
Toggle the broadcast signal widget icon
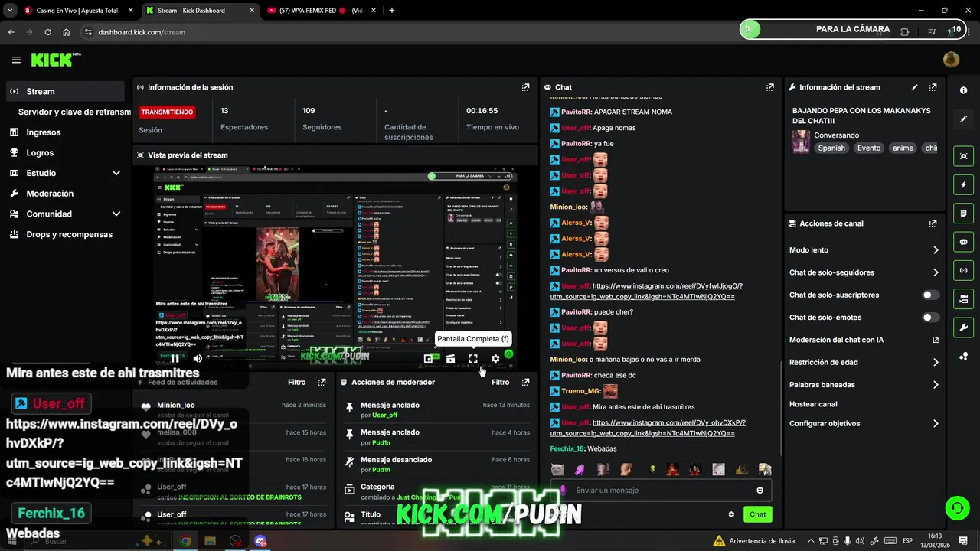[x=963, y=269]
